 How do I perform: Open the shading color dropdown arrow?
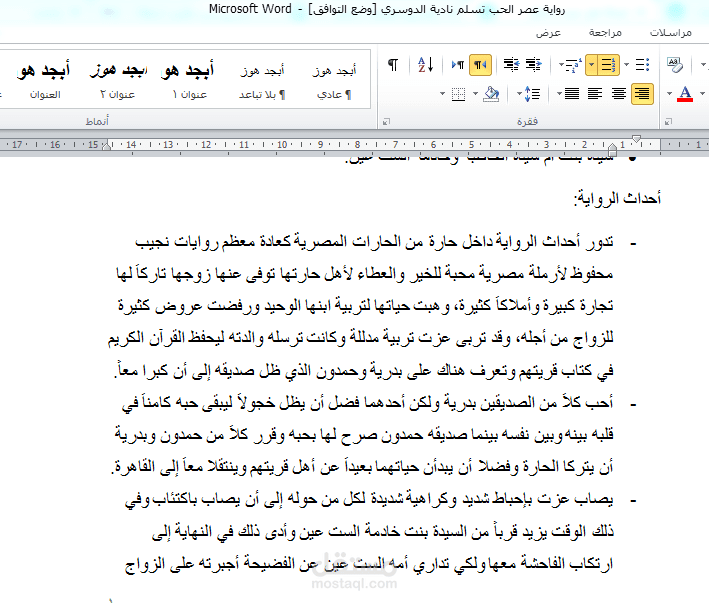[475, 94]
